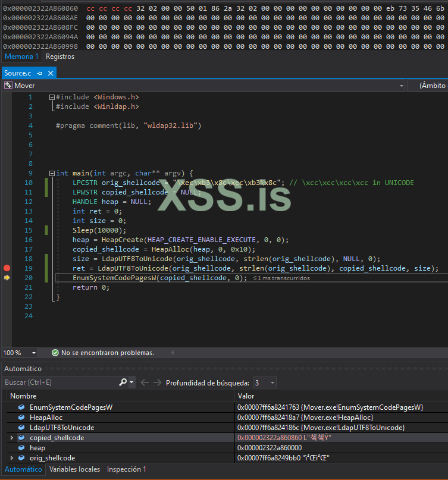This screenshot has width=448, height=480.
Task: Click the copied_shellcode variable icon
Action: [x=22, y=438]
